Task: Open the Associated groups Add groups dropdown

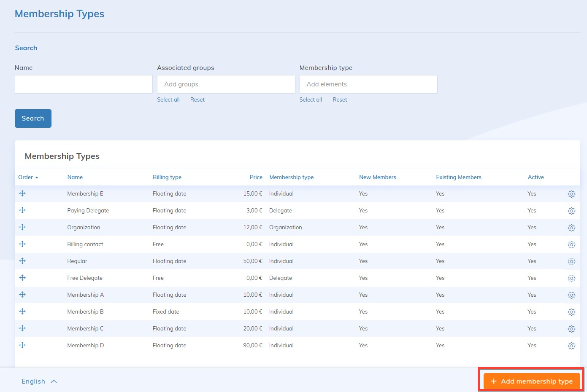Action: click(226, 84)
